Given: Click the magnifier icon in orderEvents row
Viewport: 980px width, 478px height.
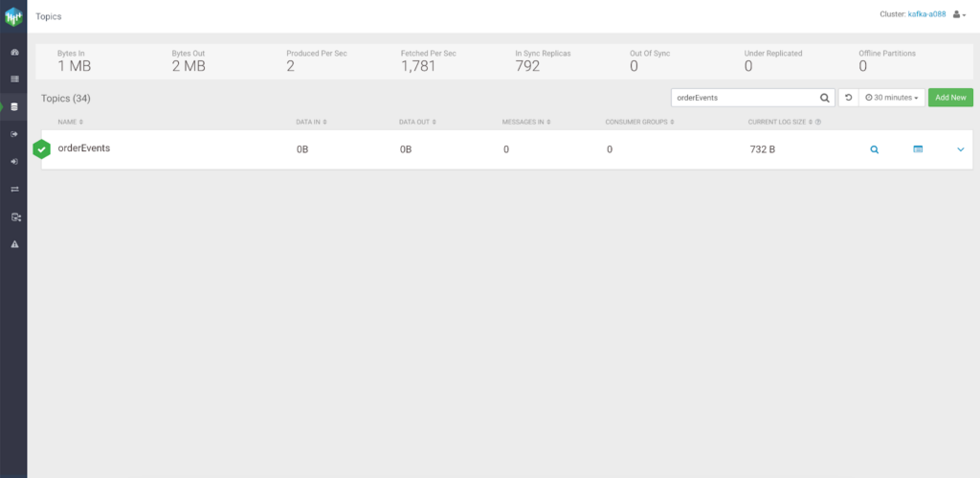Looking at the screenshot, I should 874,149.
